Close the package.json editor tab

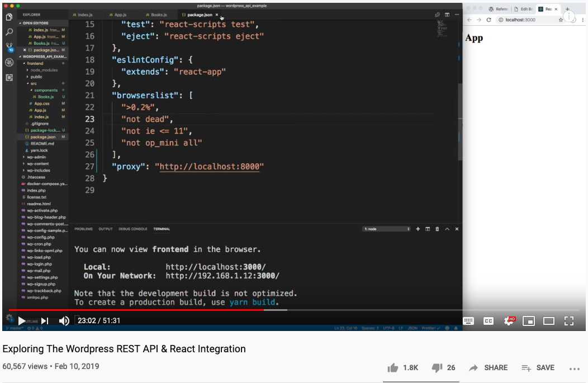pyautogui.click(x=217, y=15)
